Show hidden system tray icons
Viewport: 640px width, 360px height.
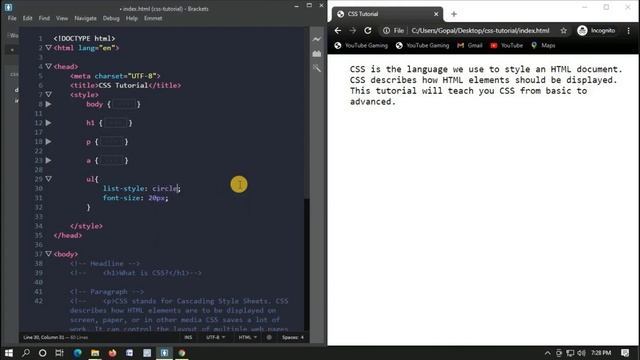548,353
